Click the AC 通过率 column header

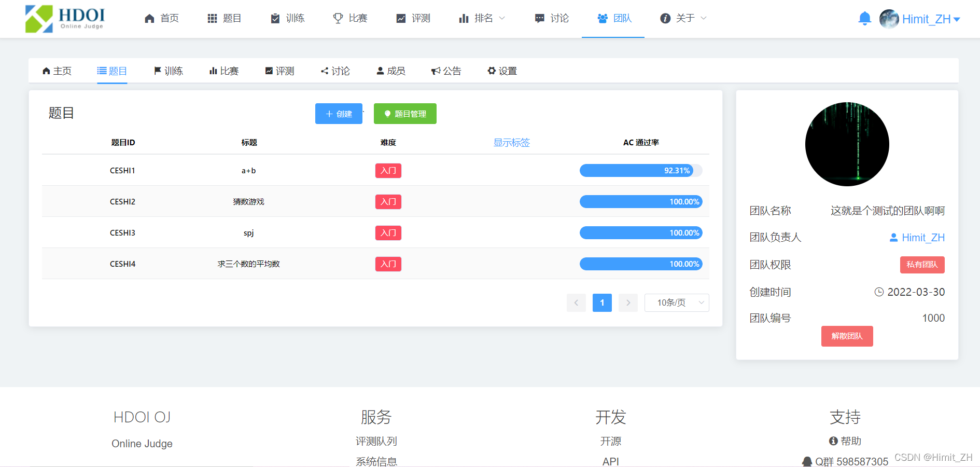(641, 143)
